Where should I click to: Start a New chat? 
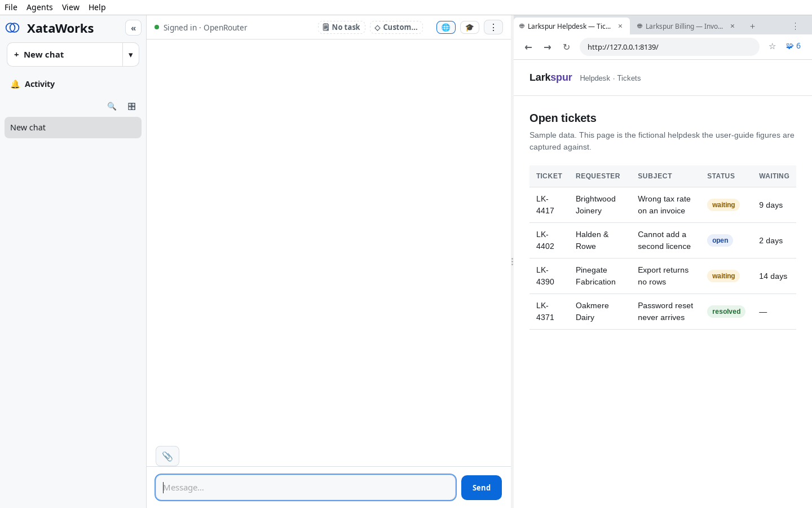pos(65,55)
